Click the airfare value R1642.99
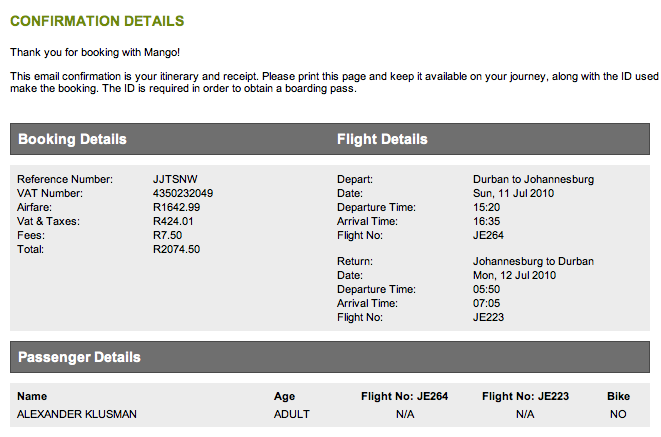Image resolution: width=661 pixels, height=437 pixels. pyautogui.click(x=176, y=207)
